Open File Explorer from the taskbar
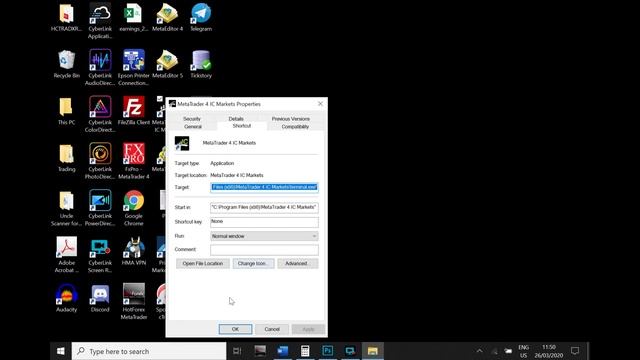This screenshot has height=360, width=640. click(x=372, y=351)
